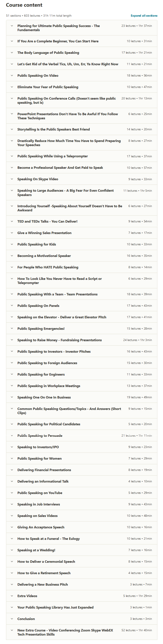163x644 pixels.
Task: Click chevron next to Public Speaking On Panels
Action: [12, 306]
